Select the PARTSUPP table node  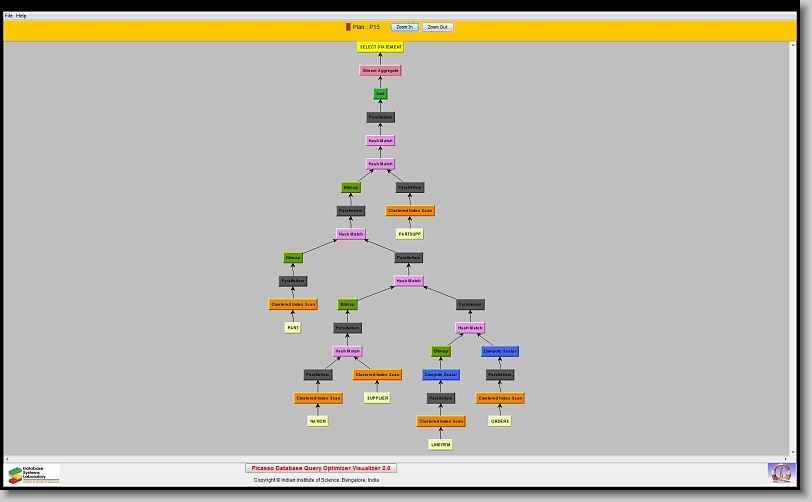point(410,234)
